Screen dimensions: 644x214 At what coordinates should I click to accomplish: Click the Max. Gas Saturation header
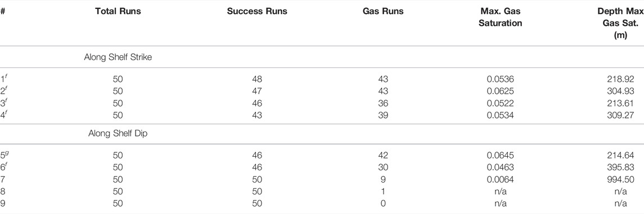[x=500, y=17]
